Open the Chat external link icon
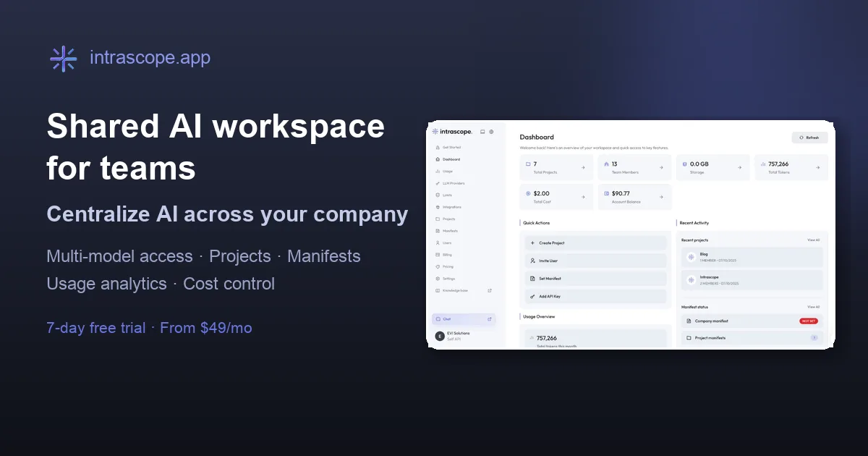The image size is (868, 456). (490, 318)
